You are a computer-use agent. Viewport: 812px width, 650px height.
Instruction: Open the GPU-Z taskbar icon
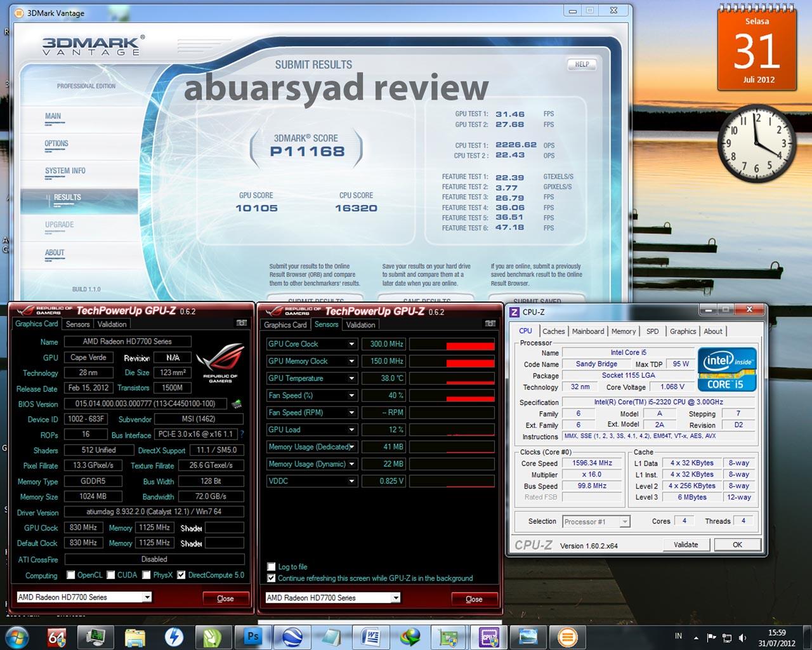tap(449, 637)
